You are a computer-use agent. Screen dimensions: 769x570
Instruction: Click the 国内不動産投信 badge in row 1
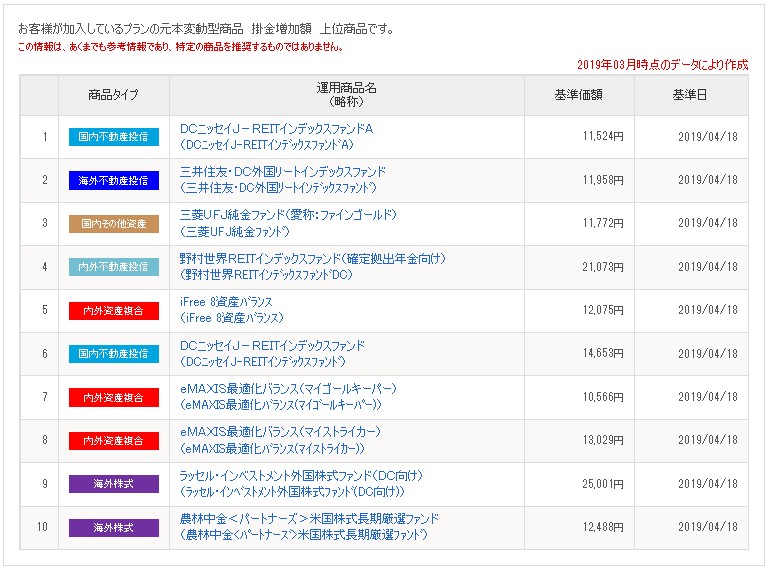tap(114, 137)
